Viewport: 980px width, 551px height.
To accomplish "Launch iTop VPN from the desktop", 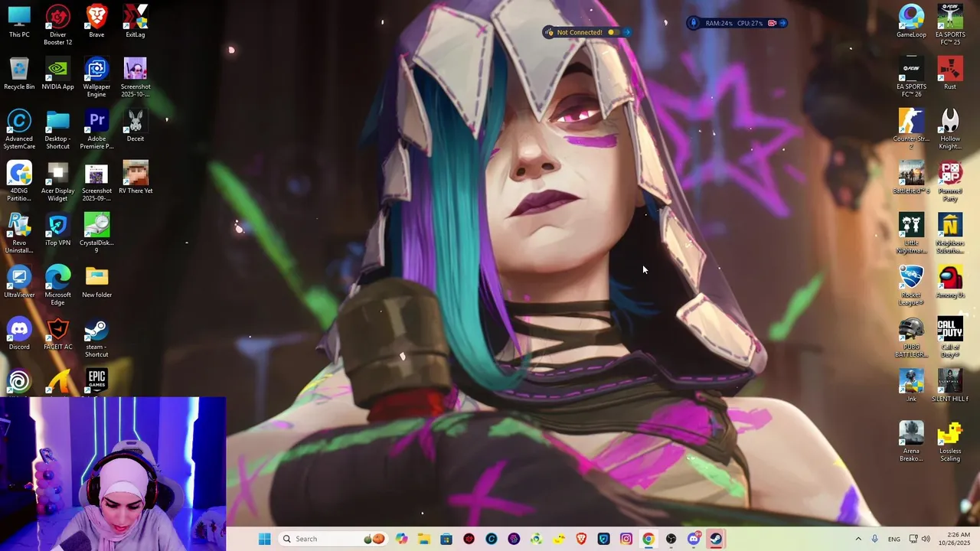I will 57,230.
